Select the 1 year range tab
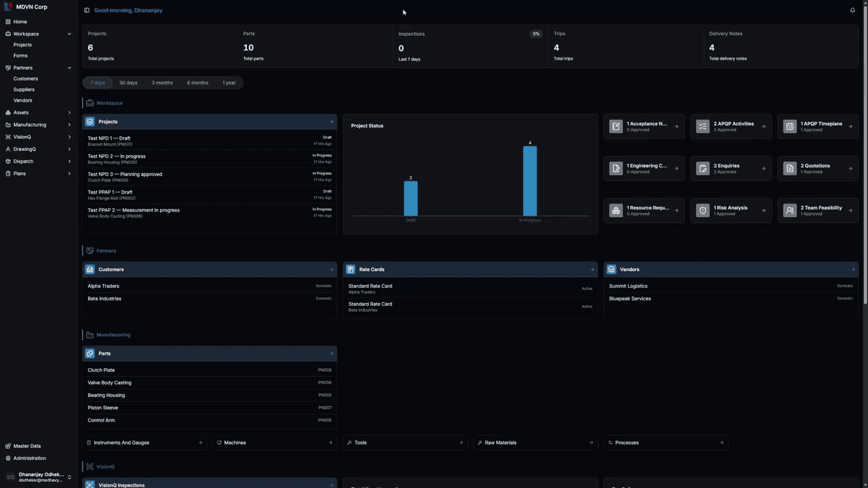Image resolution: width=868 pixels, height=488 pixels. tap(229, 83)
